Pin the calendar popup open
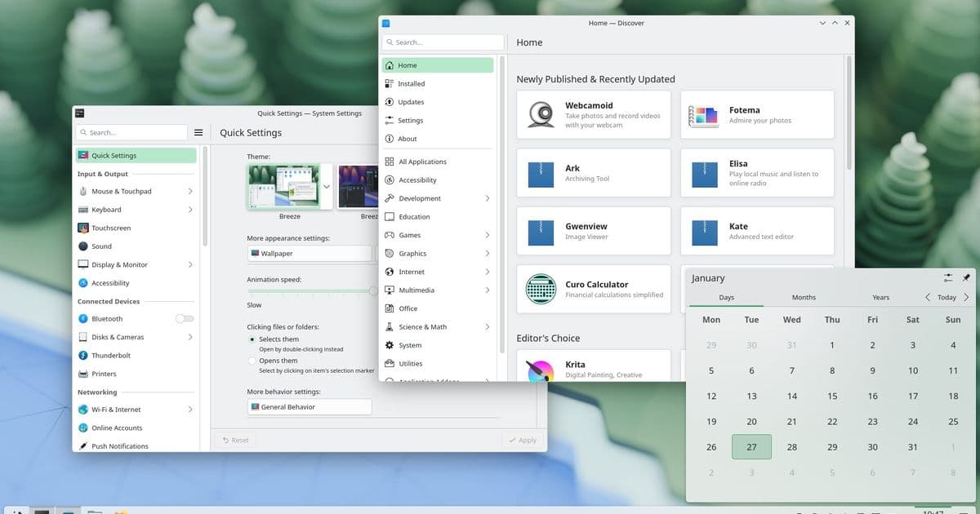The width and height of the screenshot is (980, 514). (968, 277)
